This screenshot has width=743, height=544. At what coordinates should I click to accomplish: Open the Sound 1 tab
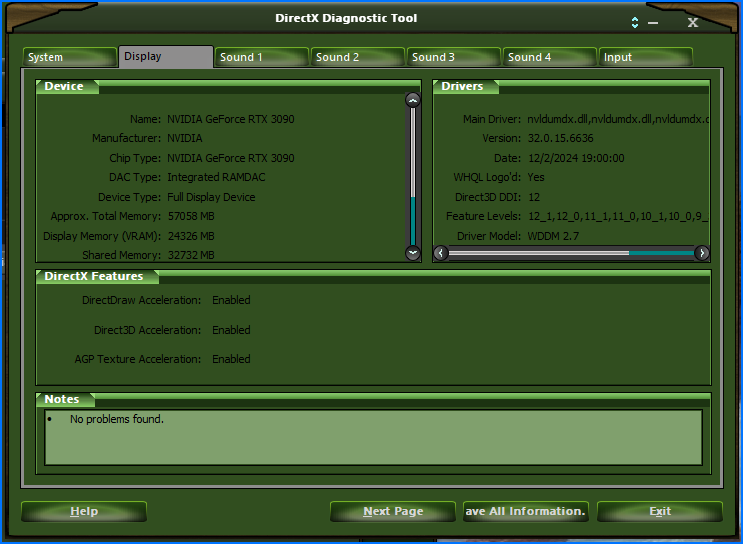pos(262,57)
